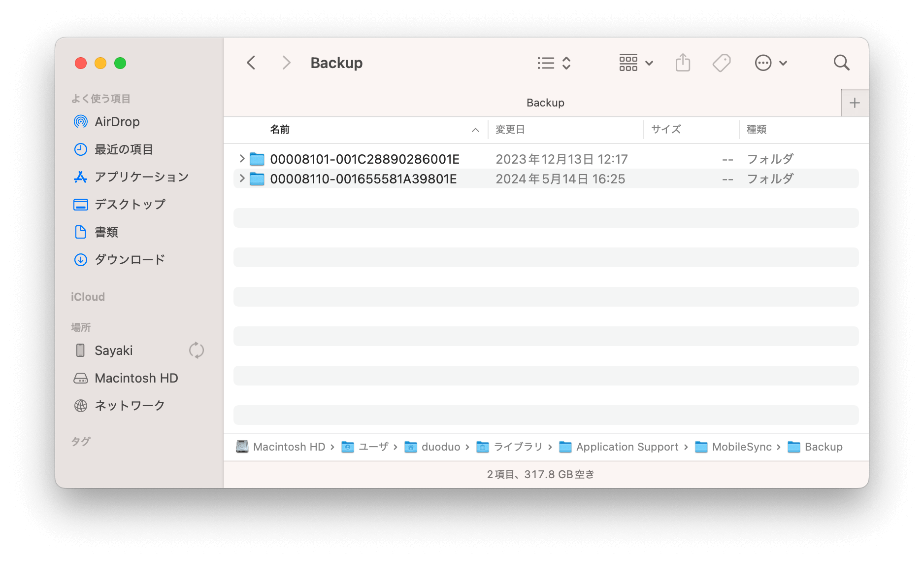Open the group-by grid dropdown
Image resolution: width=924 pixels, height=561 pixels.
[636, 63]
